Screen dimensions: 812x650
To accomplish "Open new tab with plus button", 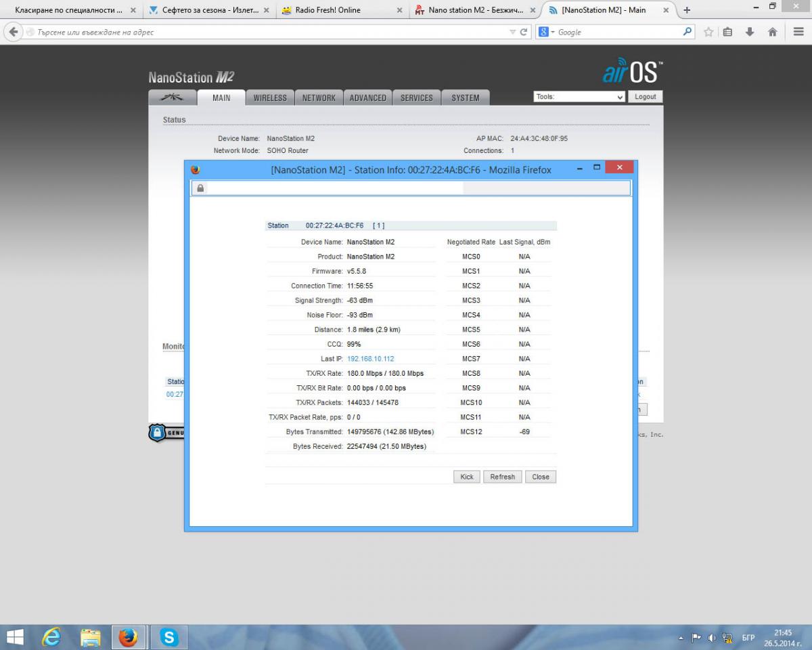I will pos(687,10).
